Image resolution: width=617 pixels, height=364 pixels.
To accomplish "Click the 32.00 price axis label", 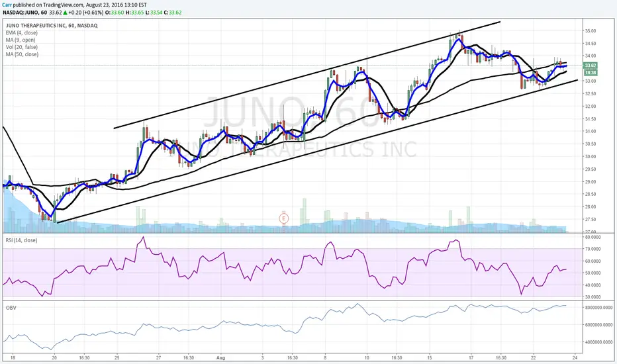I will 591,107.
